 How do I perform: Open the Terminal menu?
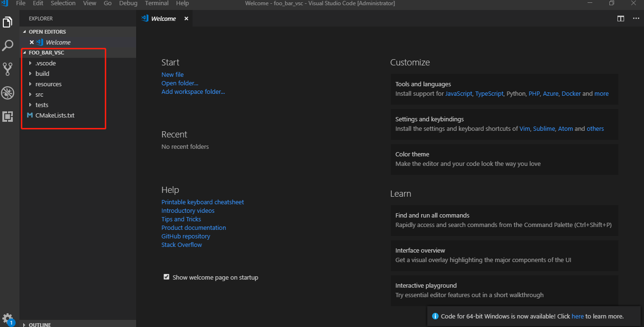pyautogui.click(x=157, y=3)
